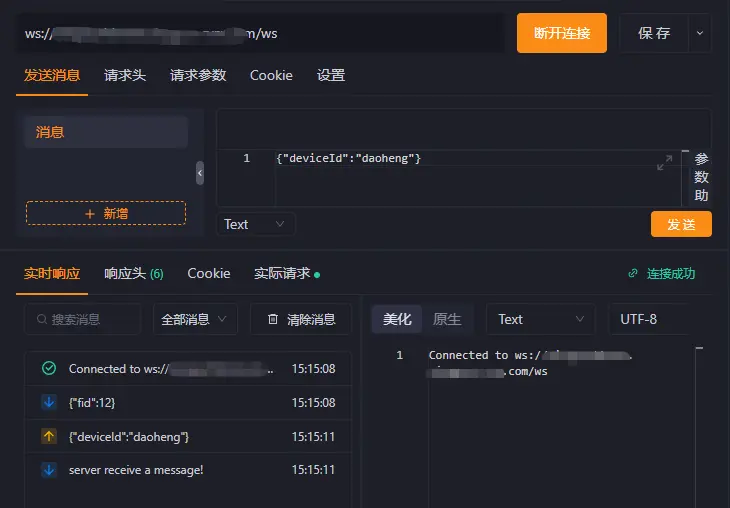This screenshot has height=508, width=730.
Task: Open the Text message type dropdown
Action: tap(255, 224)
